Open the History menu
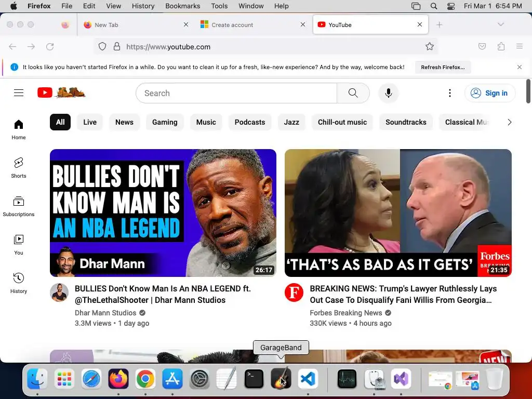532x399 pixels. click(143, 6)
